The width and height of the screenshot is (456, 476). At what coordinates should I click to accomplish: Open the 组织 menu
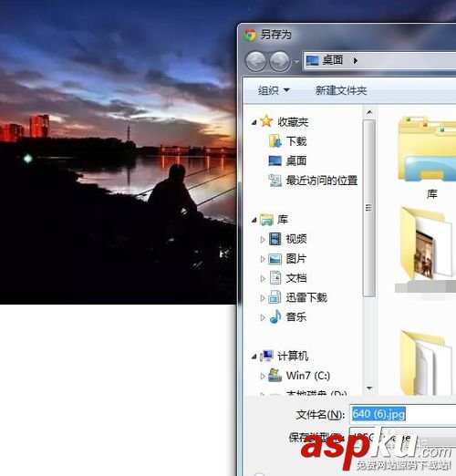[274, 90]
